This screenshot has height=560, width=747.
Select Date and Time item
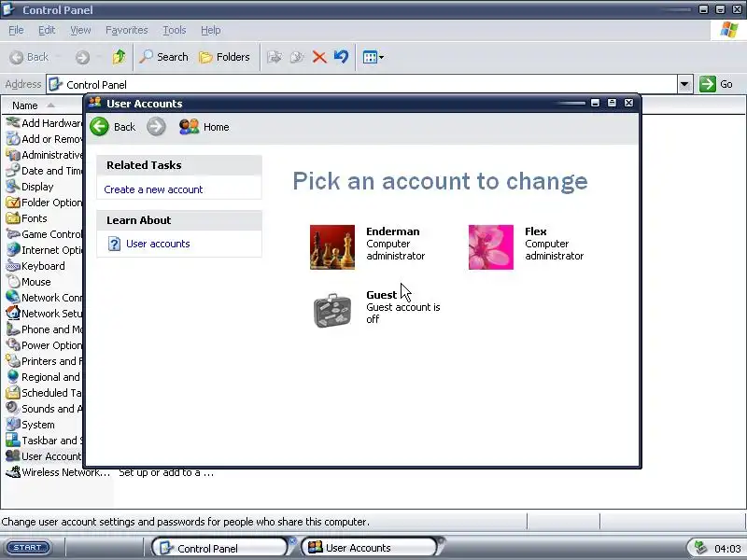44,171
